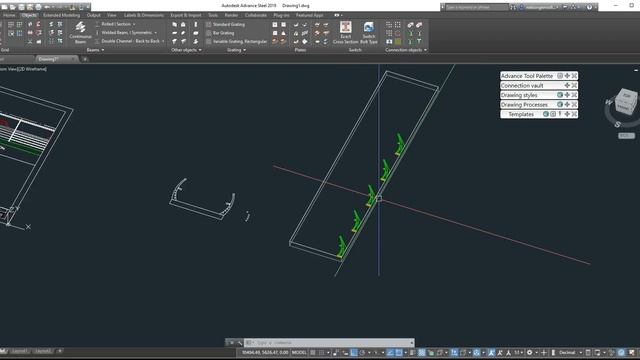Close the Advance Tool Palette bar
The height and width of the screenshot is (360, 640).
coord(574,76)
